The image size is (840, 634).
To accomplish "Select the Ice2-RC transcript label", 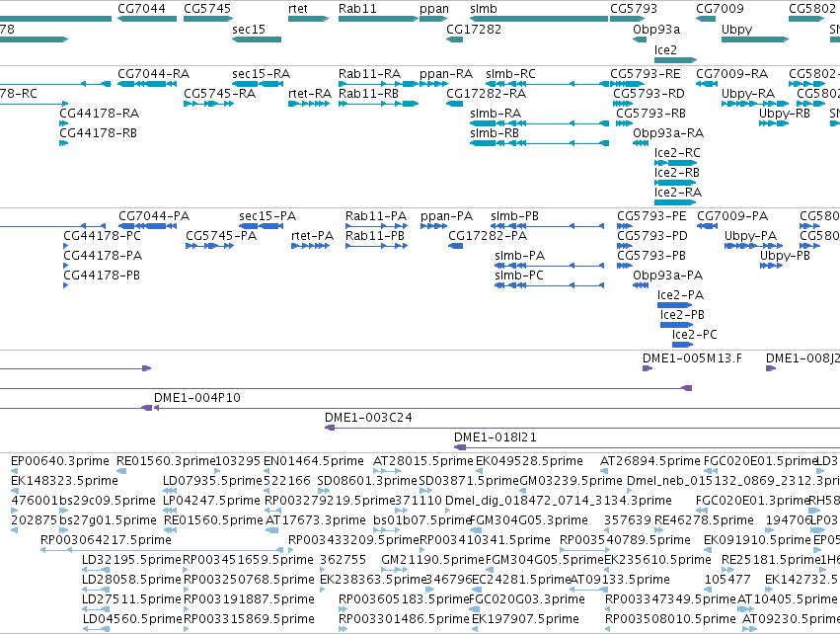I will [677, 153].
